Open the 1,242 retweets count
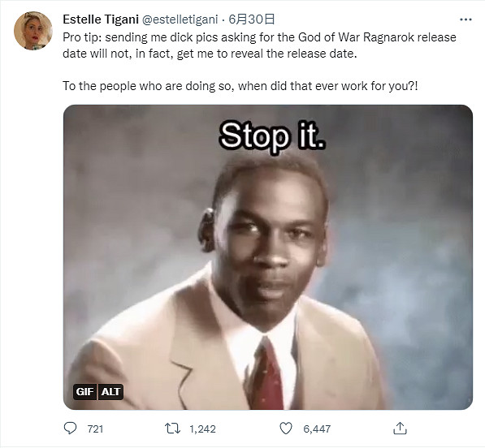This screenshot has height=448, width=485. (x=202, y=429)
